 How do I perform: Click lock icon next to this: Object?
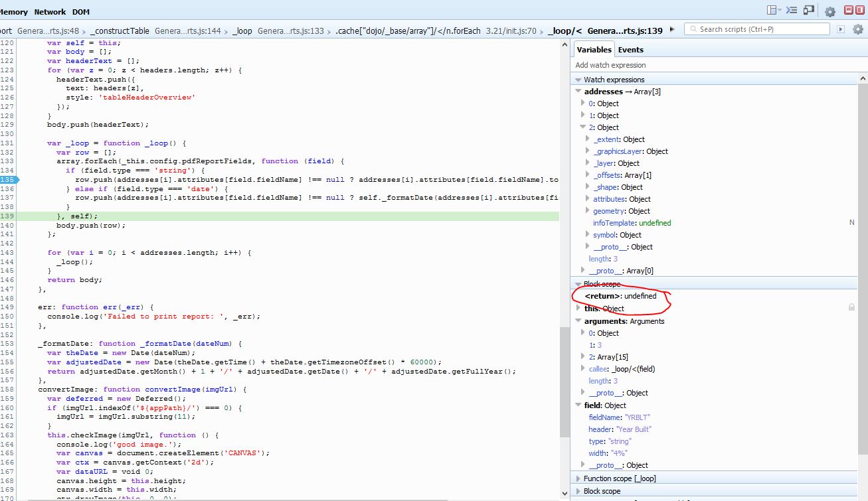coord(851,307)
